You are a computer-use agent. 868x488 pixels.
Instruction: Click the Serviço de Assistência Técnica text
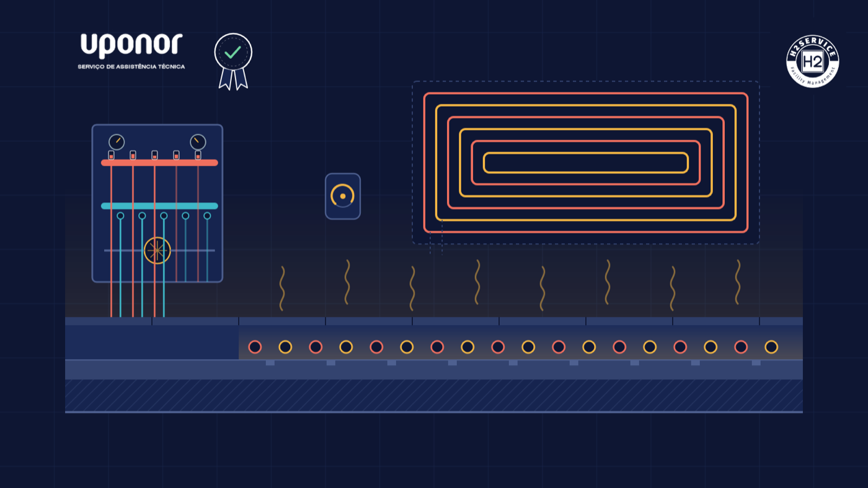pyautogui.click(x=131, y=66)
